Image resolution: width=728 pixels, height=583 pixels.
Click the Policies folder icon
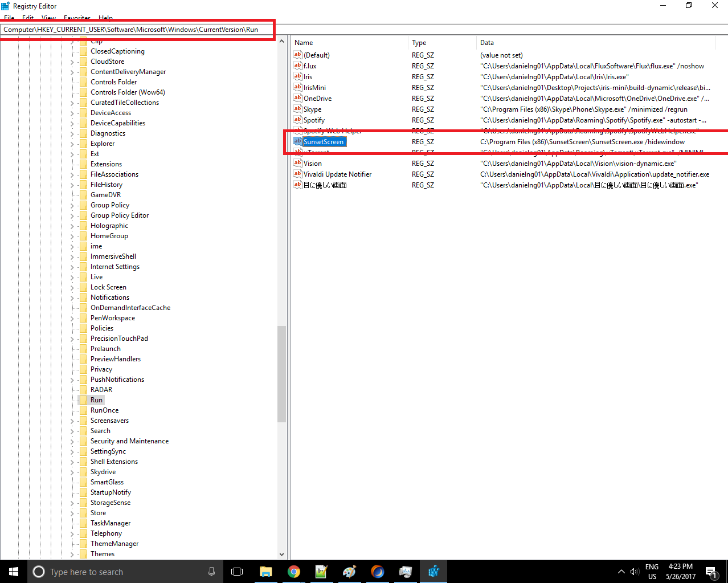(x=83, y=328)
